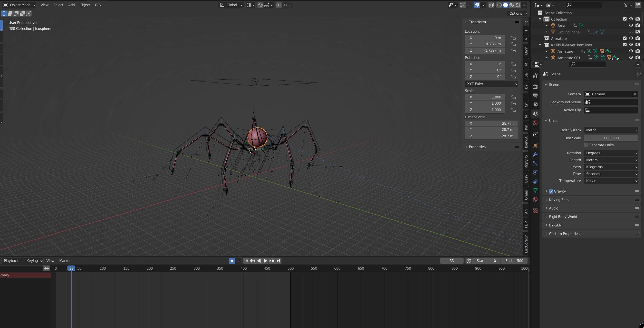
Task: Open the GIS menu
Action: (98, 5)
